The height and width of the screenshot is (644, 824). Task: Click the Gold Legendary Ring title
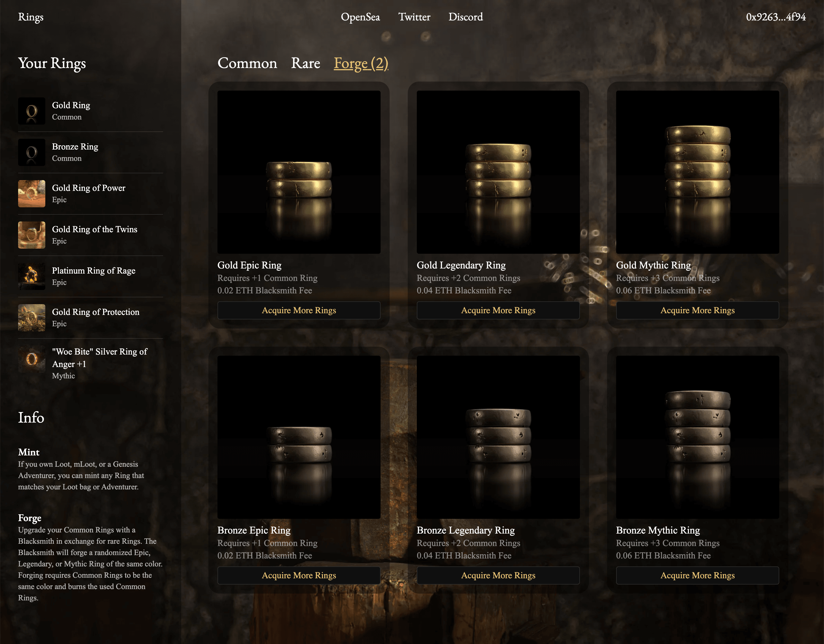coord(461,265)
